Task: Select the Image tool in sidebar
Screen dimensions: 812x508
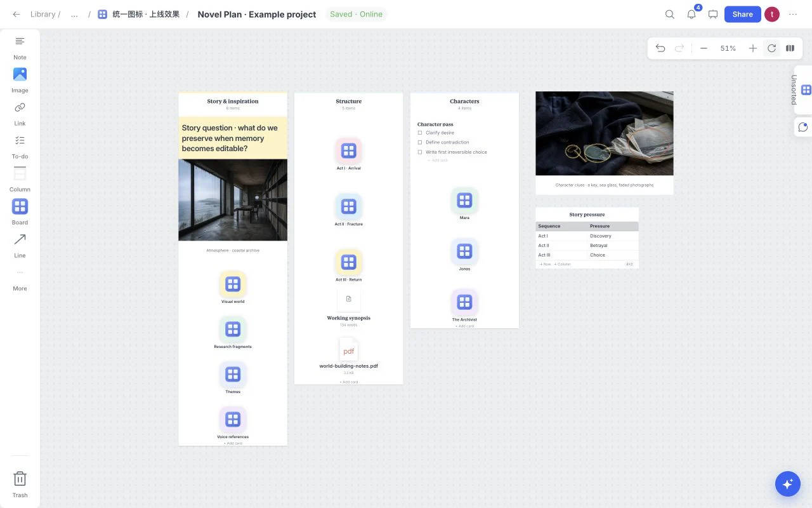Action: coord(20,81)
